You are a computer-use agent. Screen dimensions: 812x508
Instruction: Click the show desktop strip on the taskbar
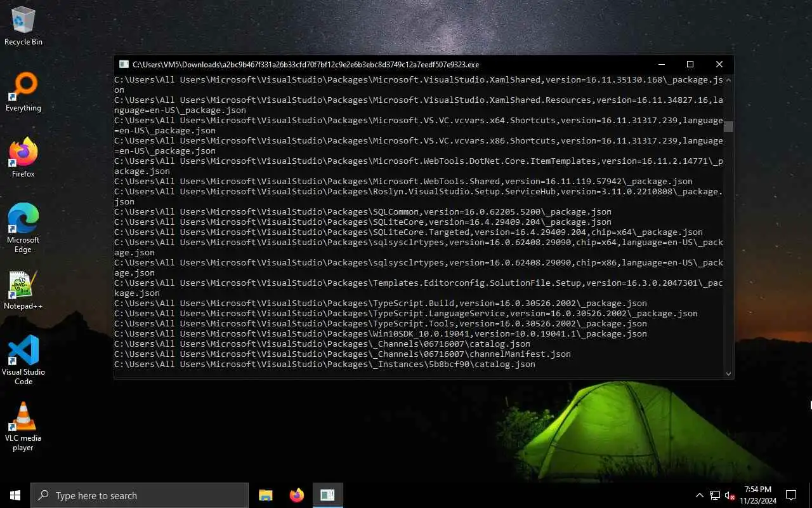point(810,495)
